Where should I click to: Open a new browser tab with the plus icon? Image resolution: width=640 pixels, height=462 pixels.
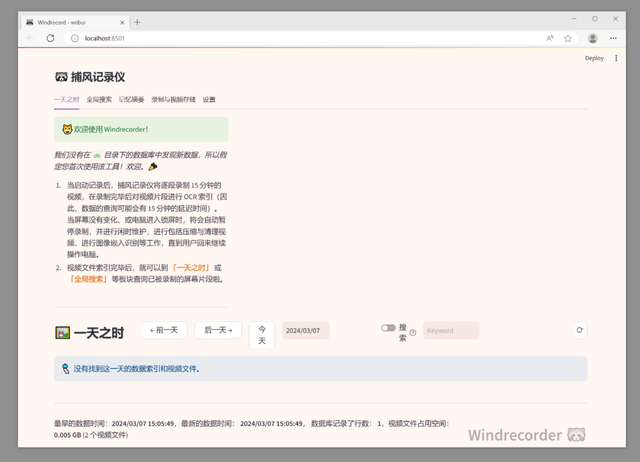[137, 22]
